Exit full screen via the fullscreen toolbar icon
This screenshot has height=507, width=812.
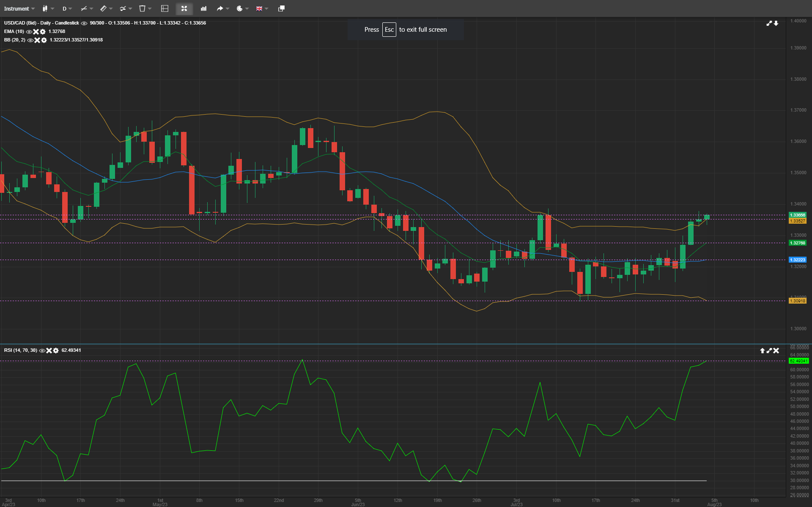coord(184,8)
